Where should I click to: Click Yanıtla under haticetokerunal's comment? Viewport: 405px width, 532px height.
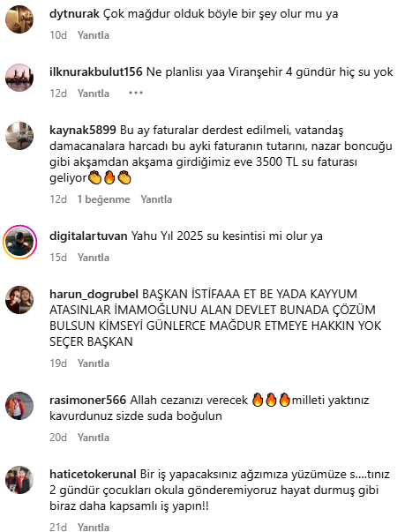coord(94,527)
